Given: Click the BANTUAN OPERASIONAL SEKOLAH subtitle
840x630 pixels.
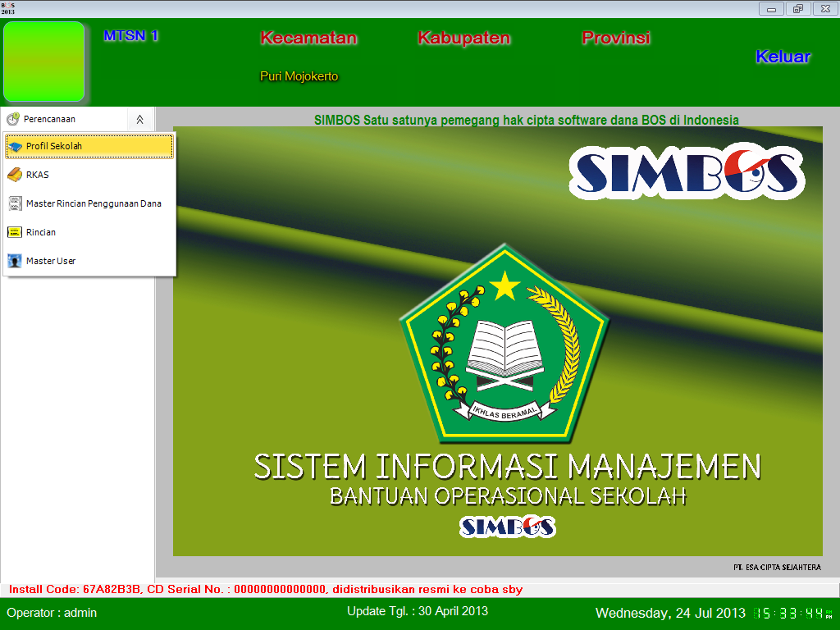Looking at the screenshot, I should click(508, 496).
